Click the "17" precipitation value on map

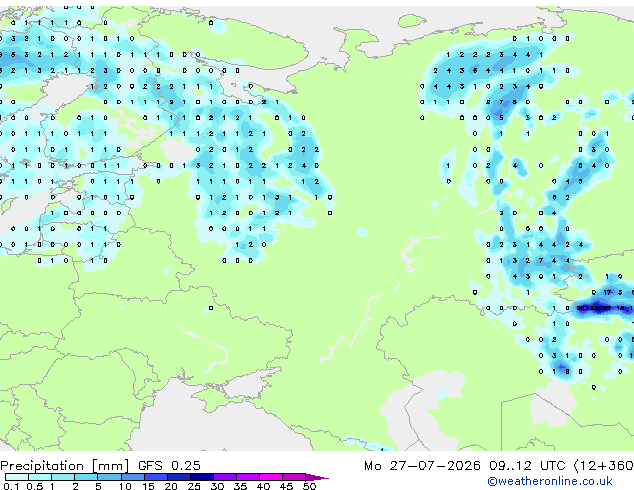607,292
